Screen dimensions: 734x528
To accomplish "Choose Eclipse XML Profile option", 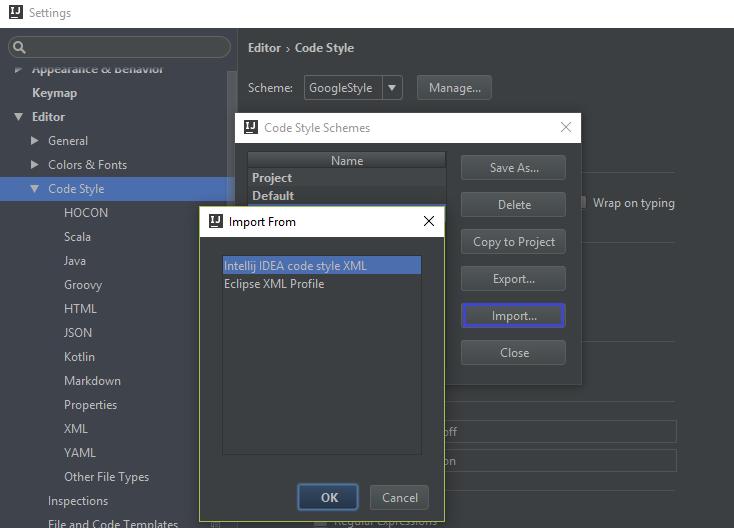I will coord(274,284).
